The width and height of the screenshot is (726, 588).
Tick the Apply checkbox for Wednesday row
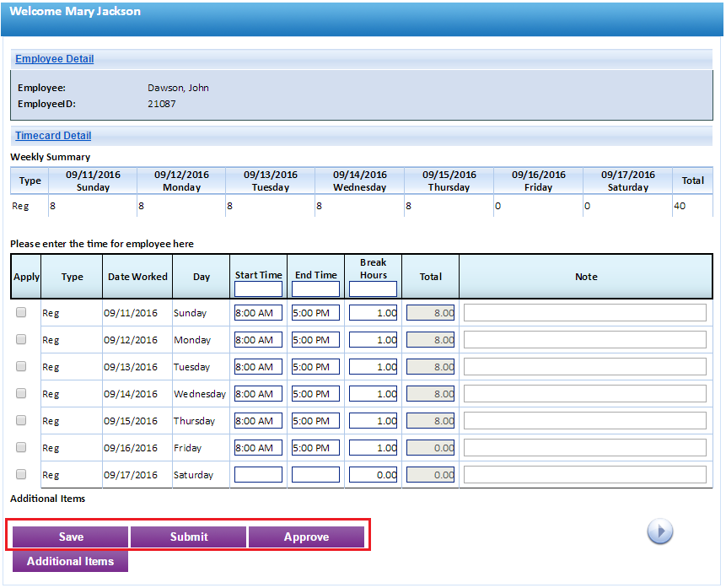pyautogui.click(x=21, y=393)
